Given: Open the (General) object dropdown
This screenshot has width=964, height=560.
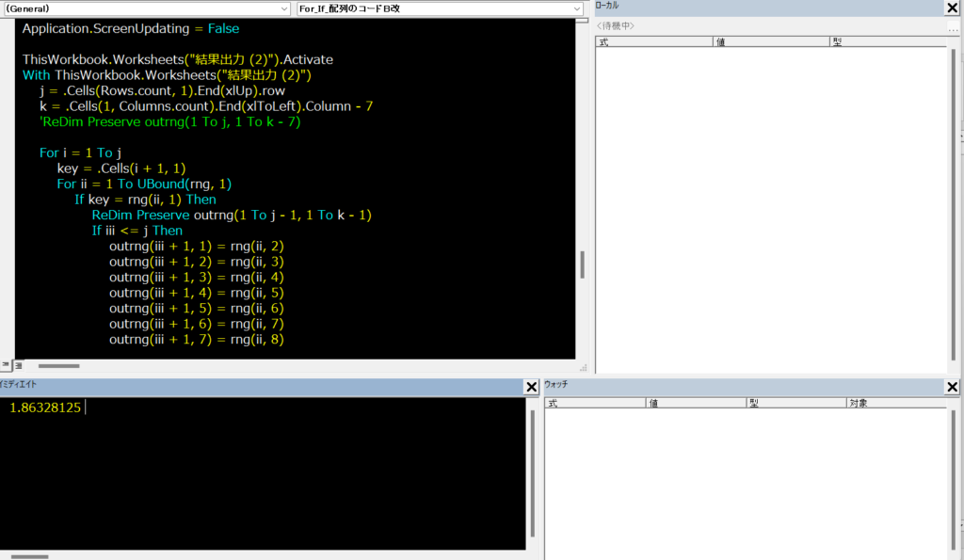Looking at the screenshot, I should [x=145, y=8].
